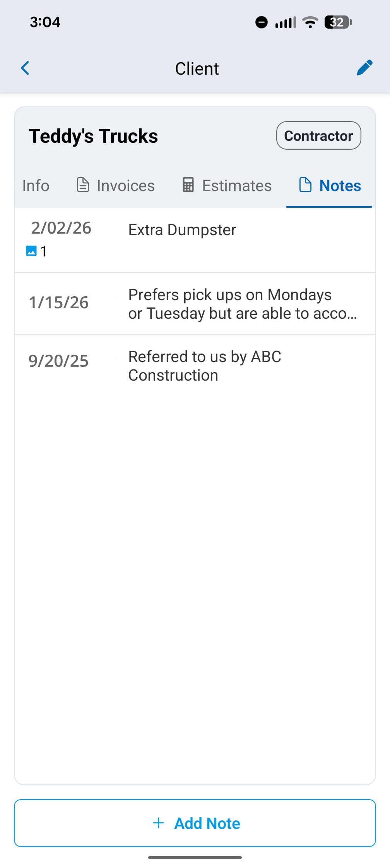This screenshot has height=868, width=390.
Task: Tap the Teddy's Trucks client name
Action: tap(93, 136)
